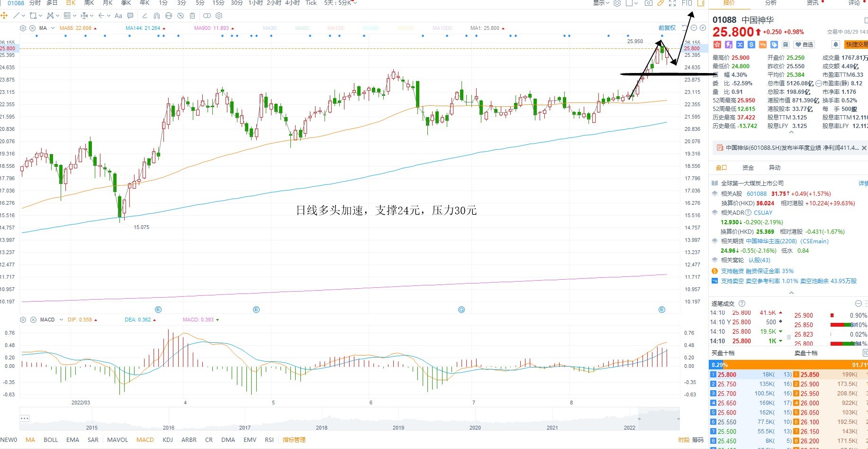This screenshot has height=449, width=868.
Task: Open 认股(43) warrants link
Action: [759, 260]
